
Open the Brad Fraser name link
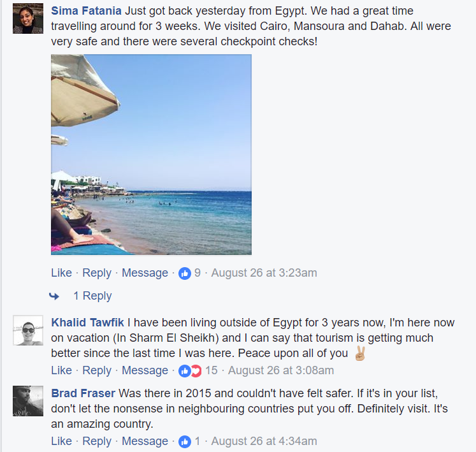[x=83, y=393]
